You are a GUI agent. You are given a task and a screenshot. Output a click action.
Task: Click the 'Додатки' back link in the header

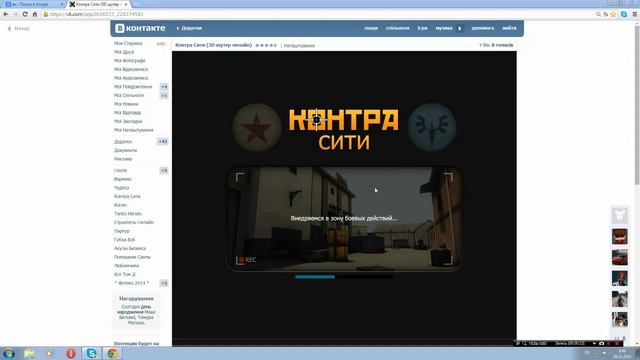tap(189, 28)
